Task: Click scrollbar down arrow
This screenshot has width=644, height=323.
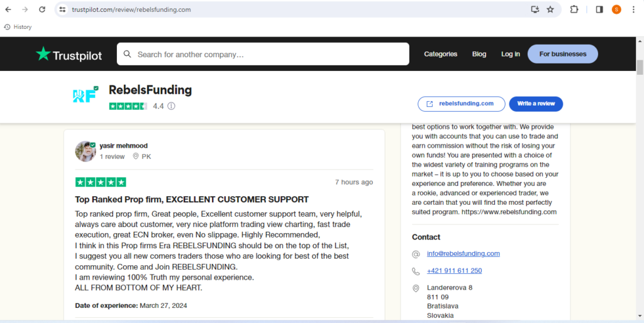Action: click(x=640, y=316)
